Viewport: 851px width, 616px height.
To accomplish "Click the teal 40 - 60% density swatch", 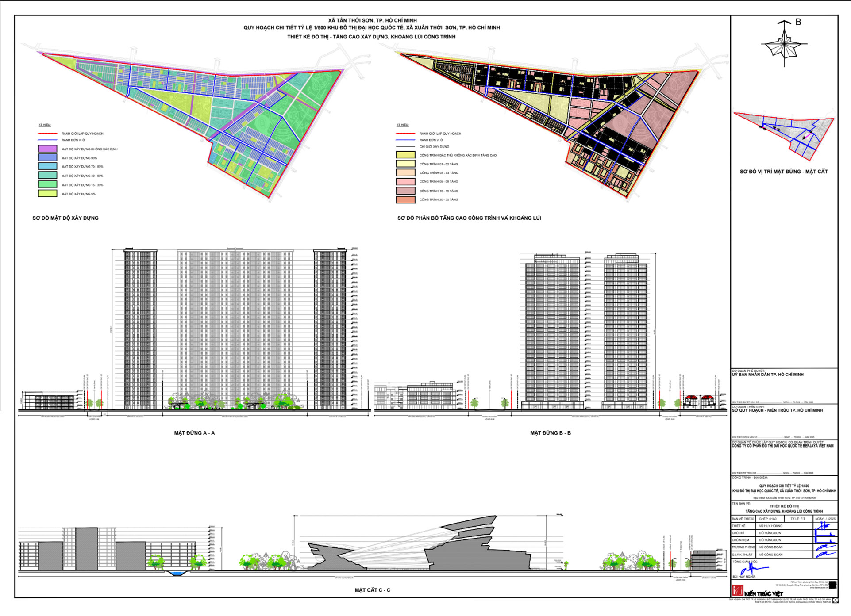I will (47, 176).
